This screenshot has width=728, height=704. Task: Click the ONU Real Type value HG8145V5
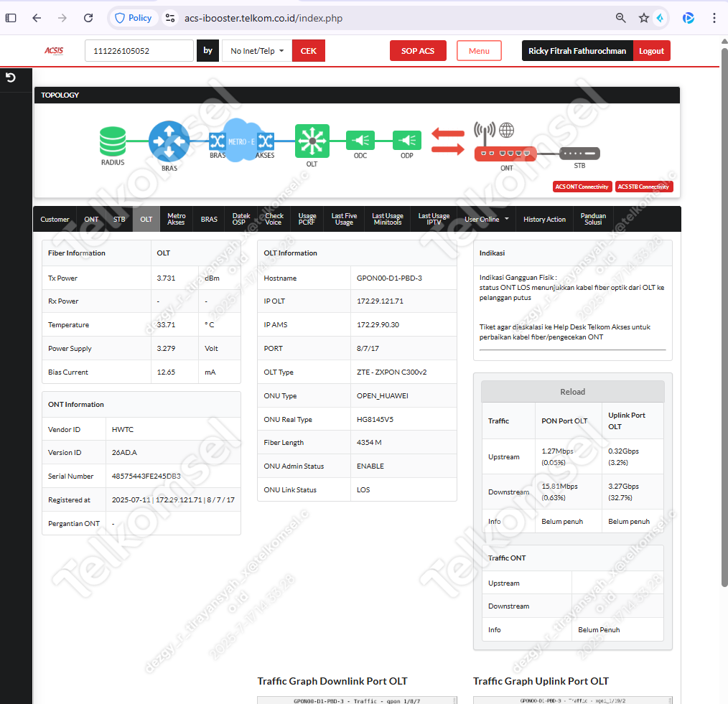(375, 419)
